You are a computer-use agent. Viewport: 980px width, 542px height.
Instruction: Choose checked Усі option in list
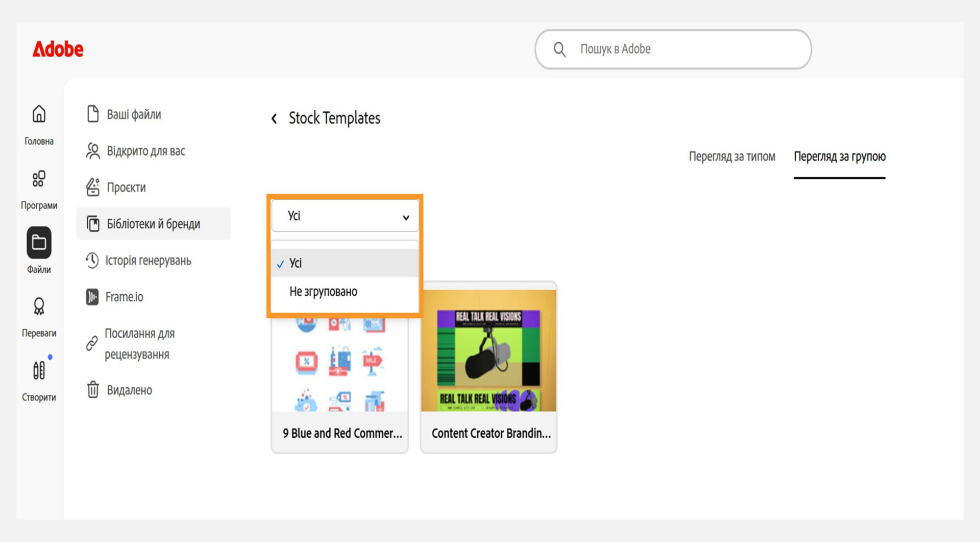345,263
